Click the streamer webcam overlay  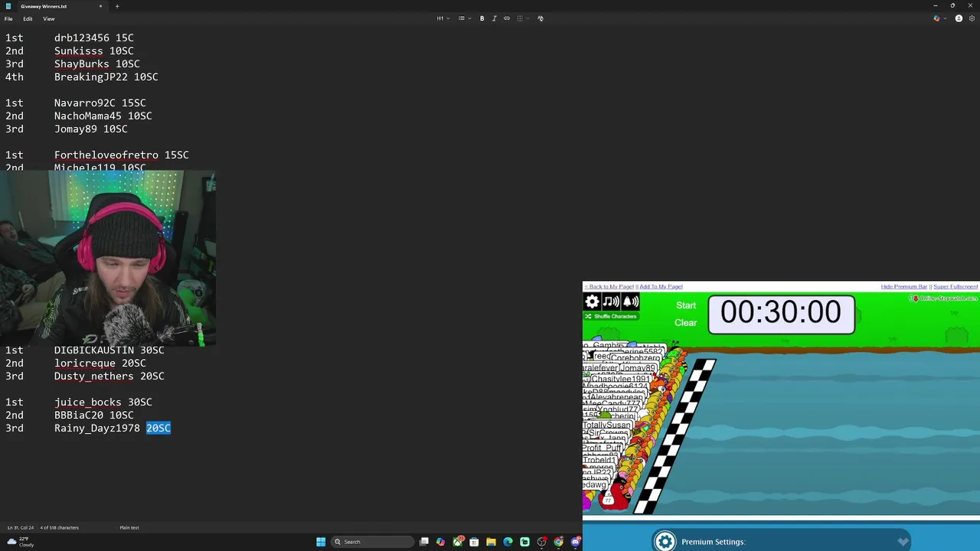coord(108,258)
